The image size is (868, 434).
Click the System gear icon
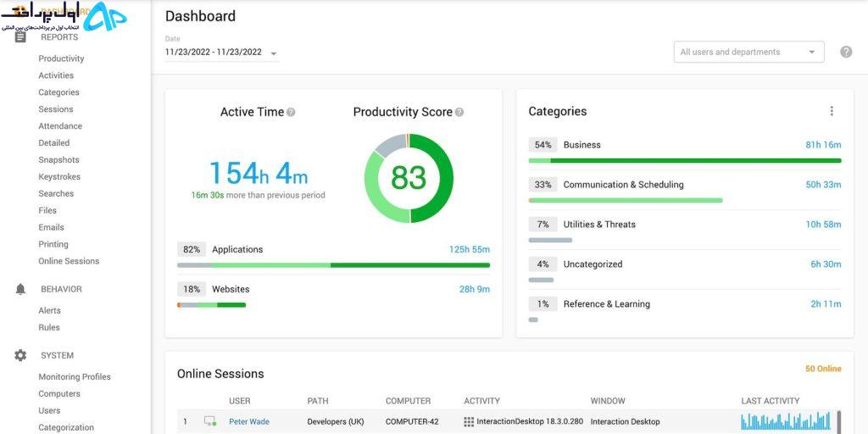pos(20,355)
